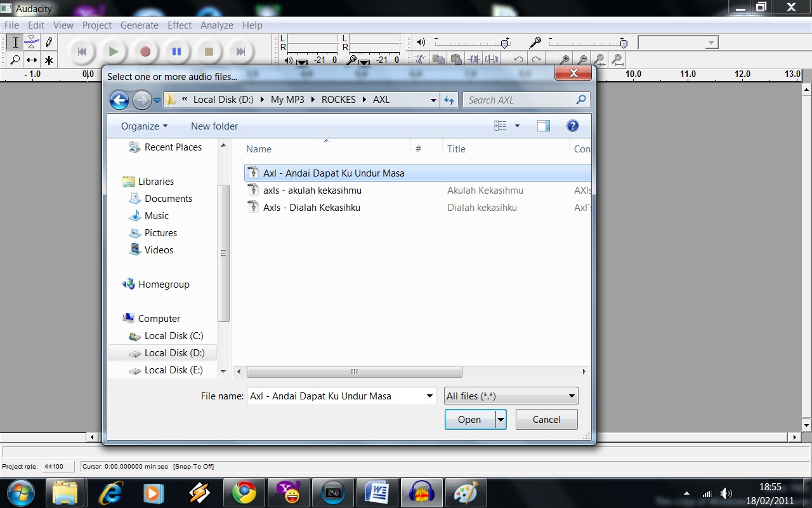The height and width of the screenshot is (508, 812).
Task: Open Google Chrome from taskbar
Action: tap(244, 493)
